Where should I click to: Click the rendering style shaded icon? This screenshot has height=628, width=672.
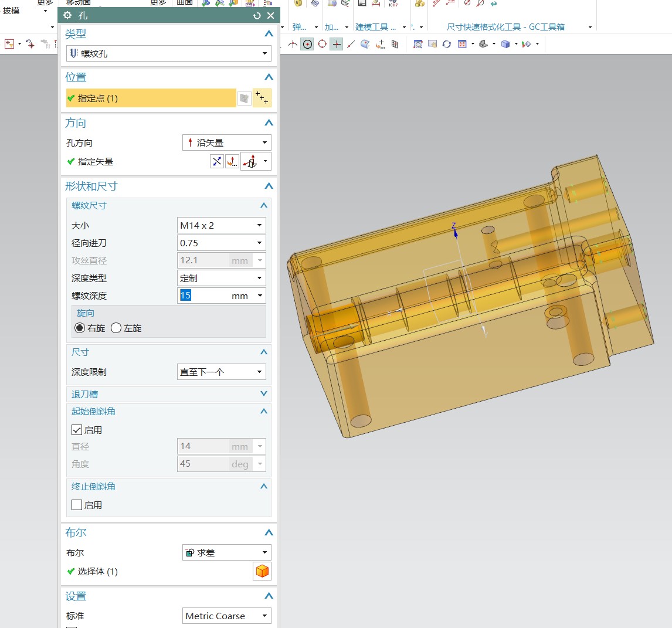[483, 44]
